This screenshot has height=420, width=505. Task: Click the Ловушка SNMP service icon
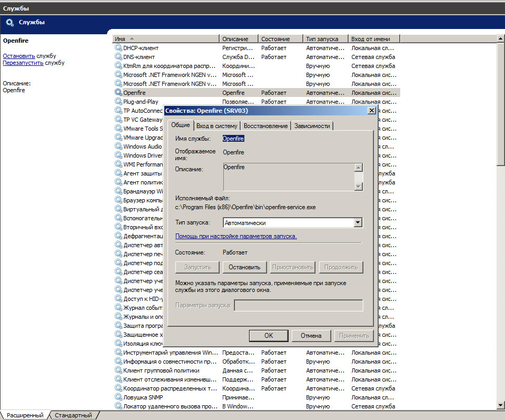pos(118,397)
